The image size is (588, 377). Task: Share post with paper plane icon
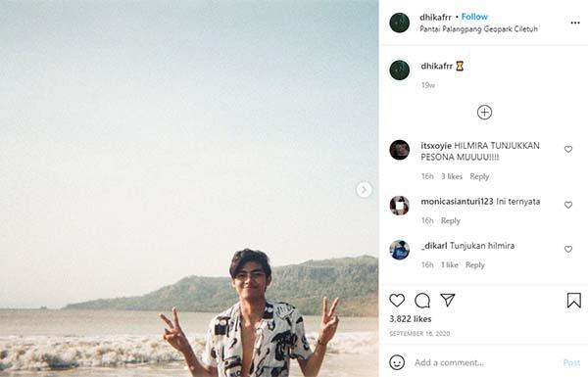(448, 300)
